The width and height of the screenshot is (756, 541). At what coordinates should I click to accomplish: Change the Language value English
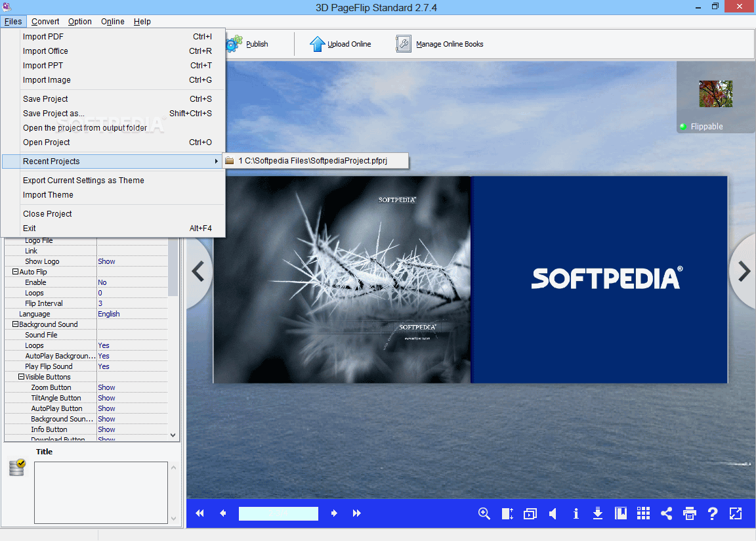pos(132,314)
